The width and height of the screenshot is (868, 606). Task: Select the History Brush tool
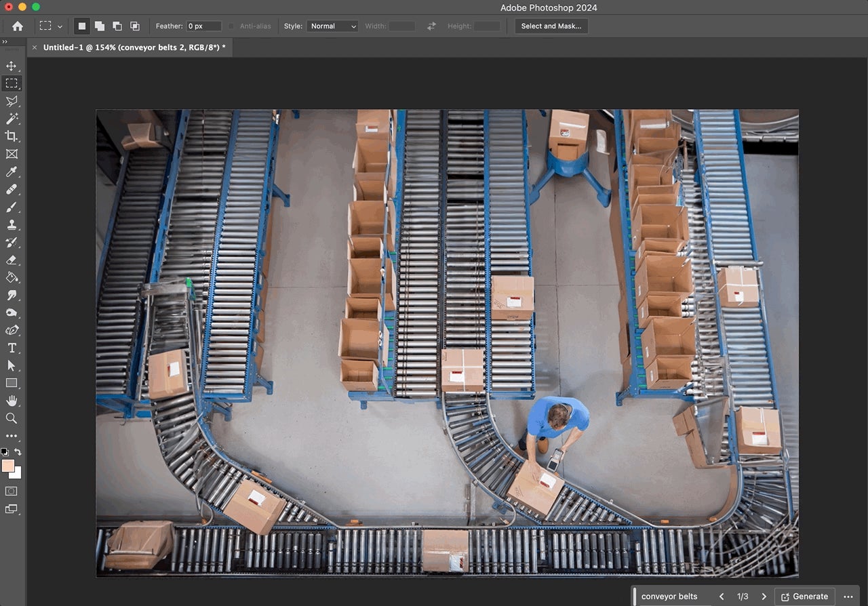[12, 242]
